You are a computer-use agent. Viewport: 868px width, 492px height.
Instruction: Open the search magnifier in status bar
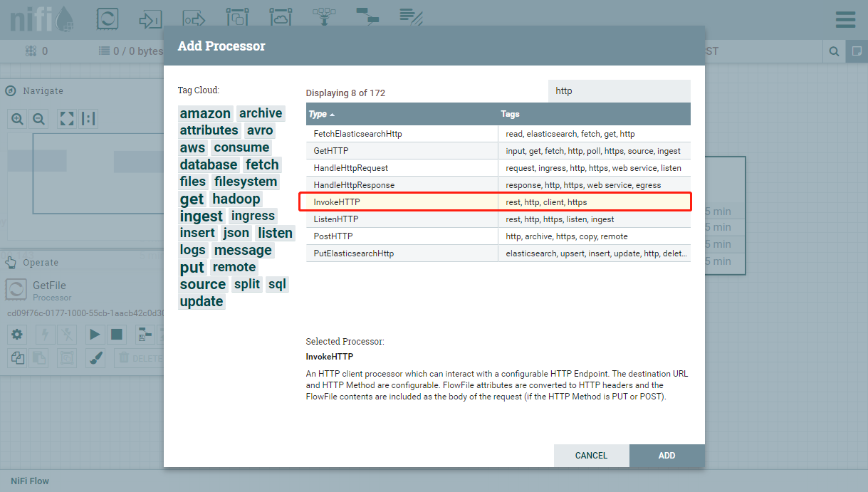[x=833, y=51]
